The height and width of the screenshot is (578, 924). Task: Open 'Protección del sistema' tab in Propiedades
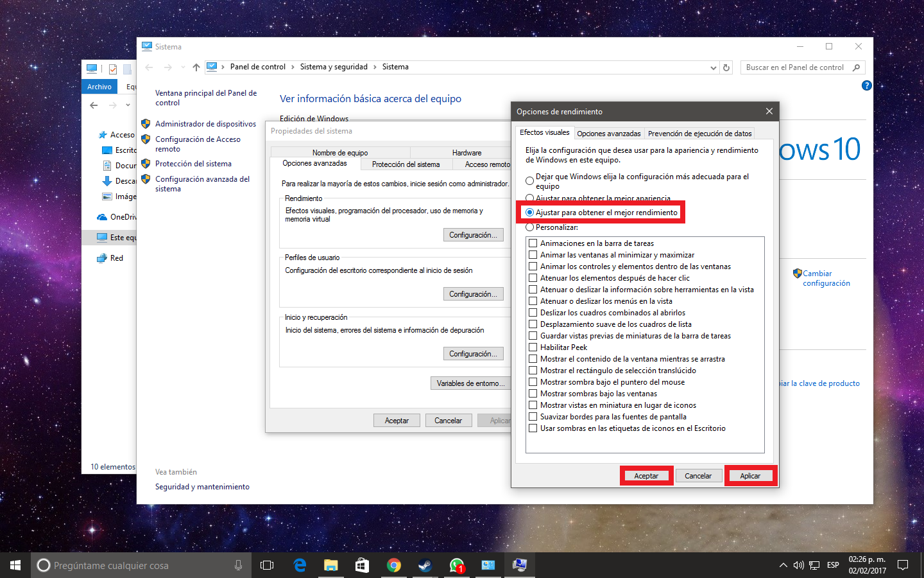click(406, 164)
